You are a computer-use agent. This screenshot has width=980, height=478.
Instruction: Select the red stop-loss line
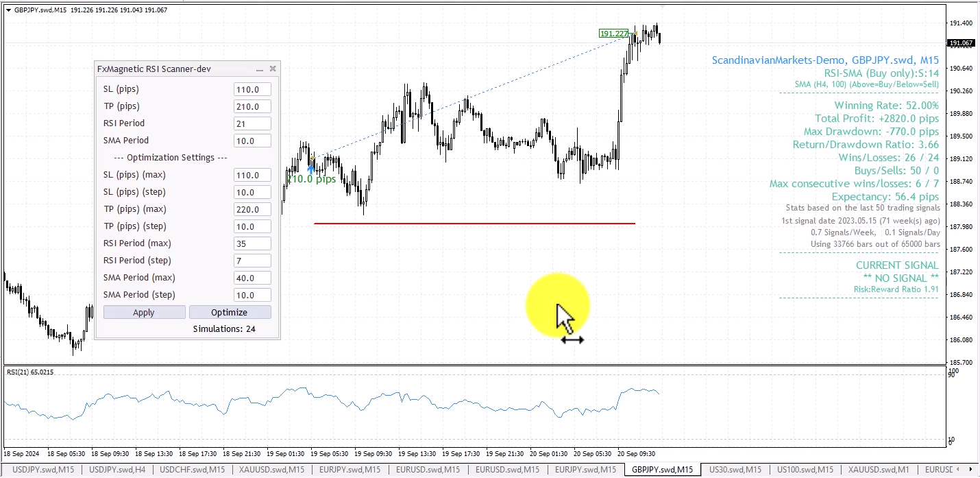point(474,223)
